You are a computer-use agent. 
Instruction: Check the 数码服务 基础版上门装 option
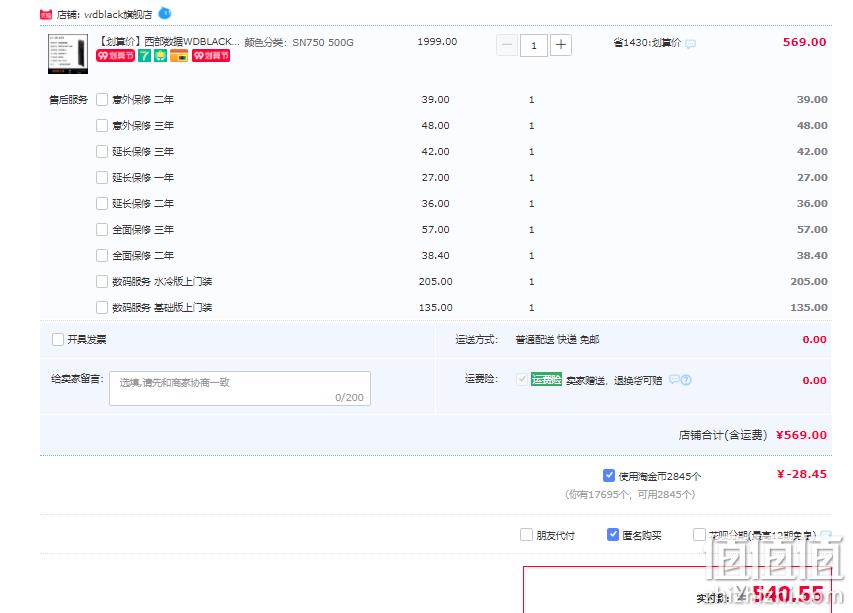point(102,307)
